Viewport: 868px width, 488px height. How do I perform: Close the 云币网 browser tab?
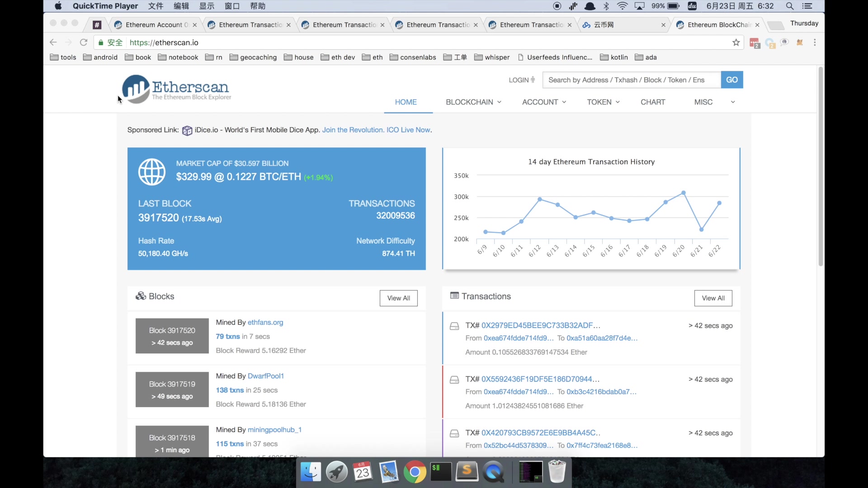click(x=663, y=25)
